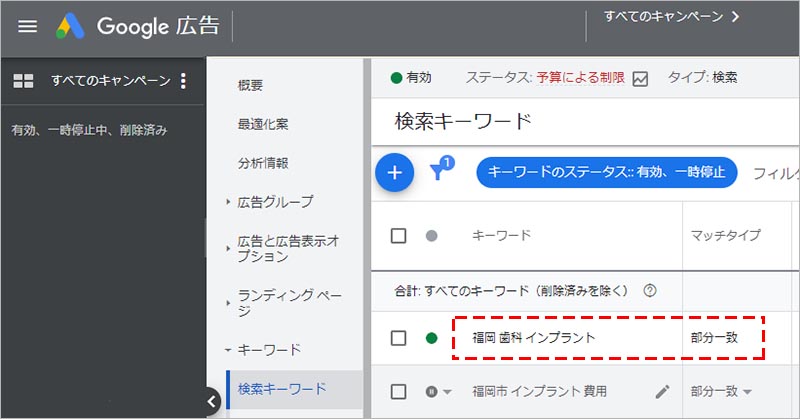Collapse the side navigation panel arrow
The width and height of the screenshot is (800, 419).
pyautogui.click(x=212, y=400)
